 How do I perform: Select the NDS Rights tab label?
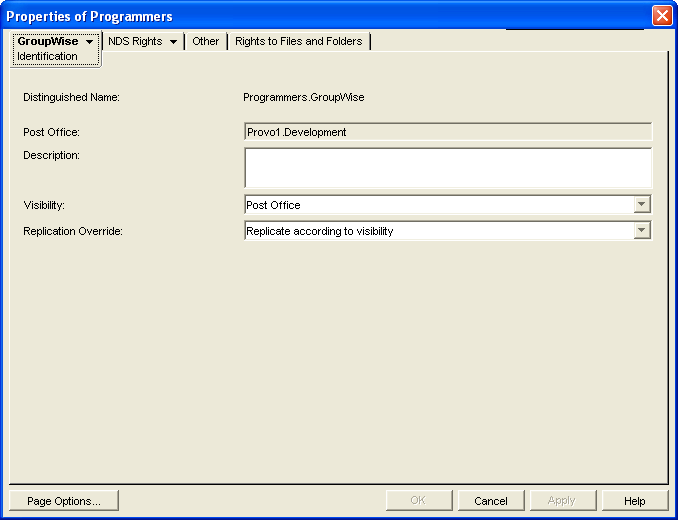point(135,41)
